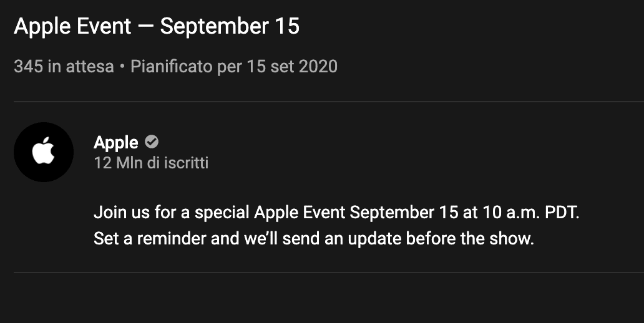
Task: Click the bullet separator after in attesa
Action: [122, 67]
